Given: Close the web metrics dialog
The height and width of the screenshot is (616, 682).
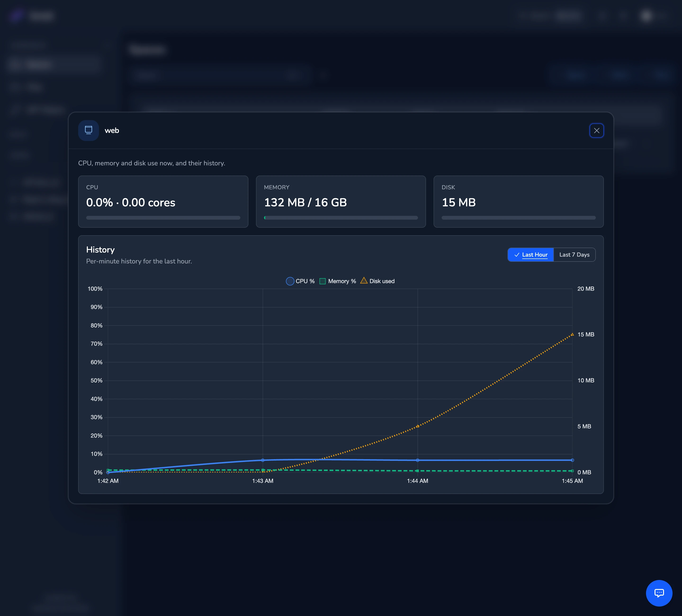Looking at the screenshot, I should coord(597,131).
